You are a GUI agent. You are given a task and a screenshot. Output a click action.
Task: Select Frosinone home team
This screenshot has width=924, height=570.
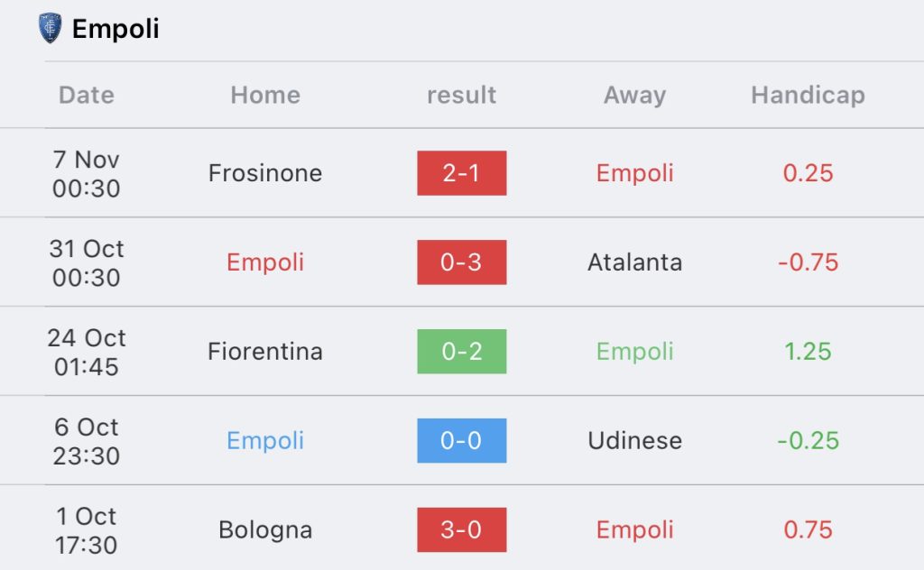[x=265, y=173]
